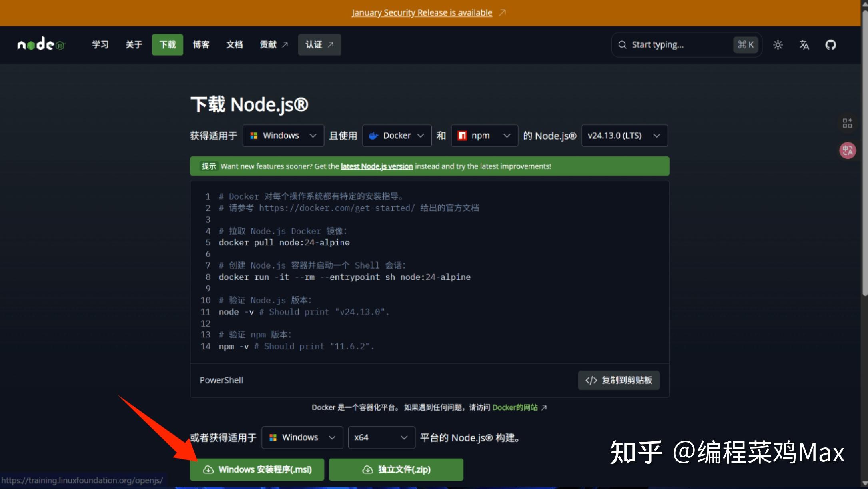Click the Start typing search field
868x489 pixels.
pyautogui.click(x=686, y=45)
